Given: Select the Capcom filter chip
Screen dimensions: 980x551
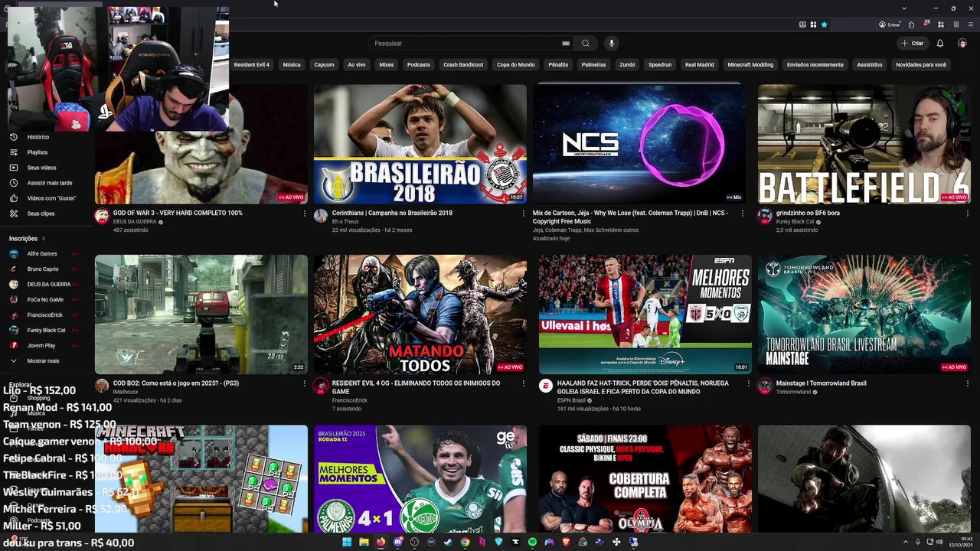Looking at the screenshot, I should [x=324, y=65].
